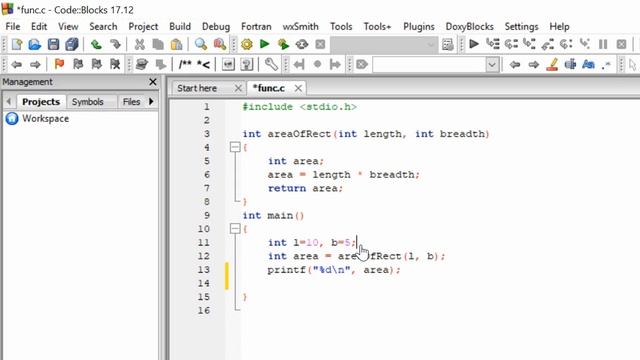640x360 pixels.
Task: Open Find with the magnifier icon
Action: point(200,44)
